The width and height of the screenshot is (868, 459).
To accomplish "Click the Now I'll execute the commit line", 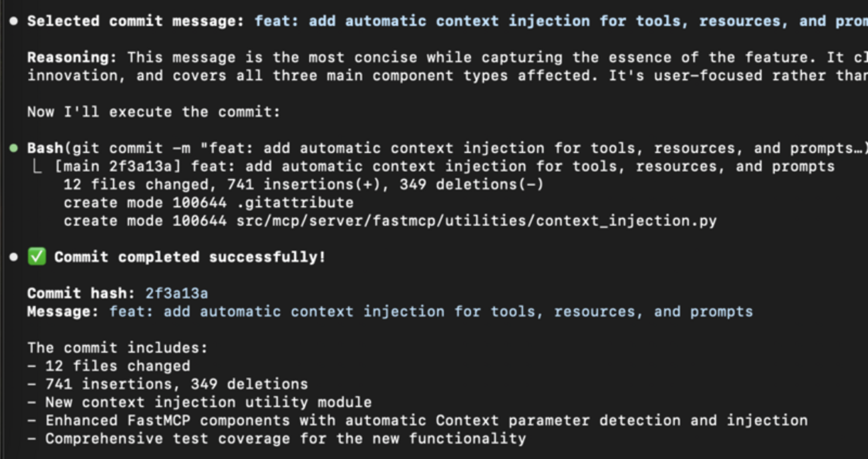I will (x=154, y=112).
